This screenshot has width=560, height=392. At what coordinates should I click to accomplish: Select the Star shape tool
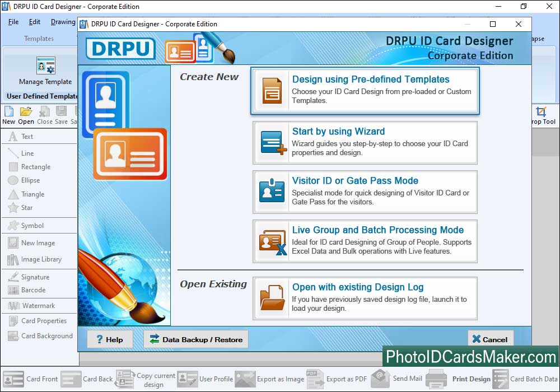point(20,207)
